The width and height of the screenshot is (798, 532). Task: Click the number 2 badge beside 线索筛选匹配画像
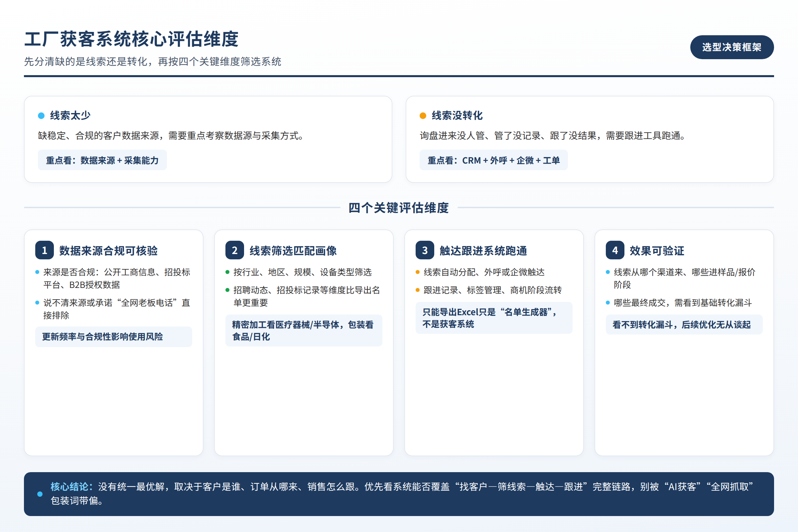coord(234,250)
